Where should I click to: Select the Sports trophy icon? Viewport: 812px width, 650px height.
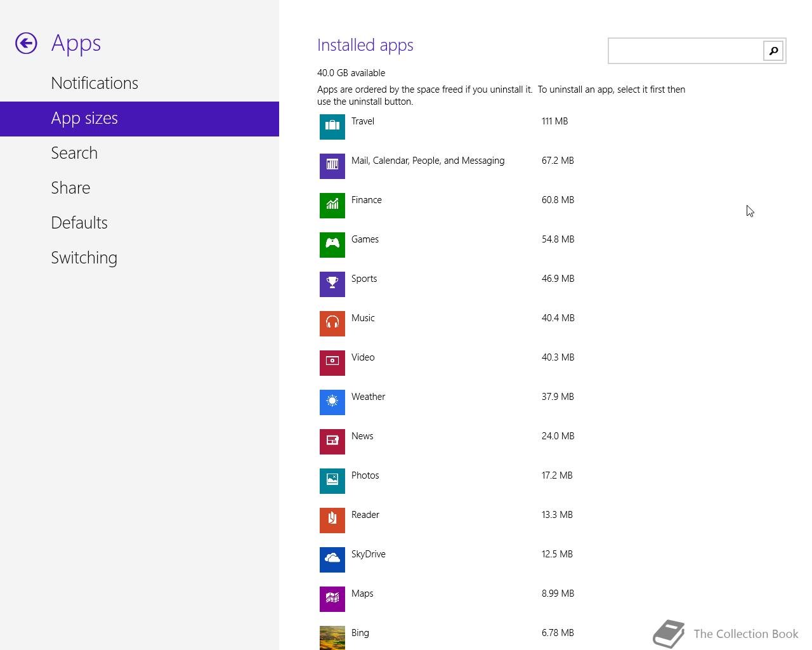coord(332,284)
